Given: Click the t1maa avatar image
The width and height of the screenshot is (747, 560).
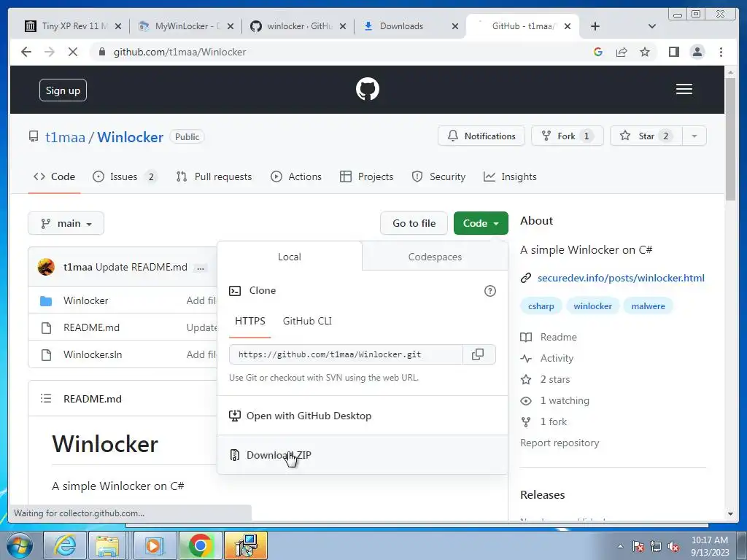Looking at the screenshot, I should tap(46, 267).
